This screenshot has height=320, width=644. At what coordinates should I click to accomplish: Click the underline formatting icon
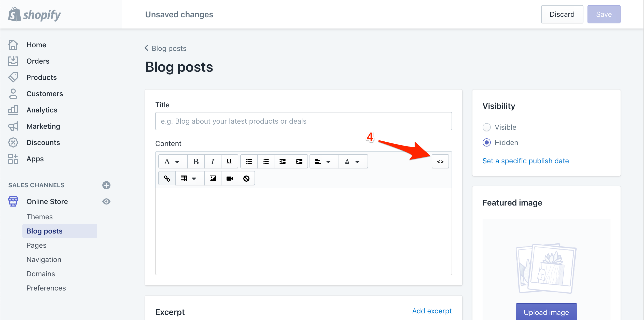229,161
